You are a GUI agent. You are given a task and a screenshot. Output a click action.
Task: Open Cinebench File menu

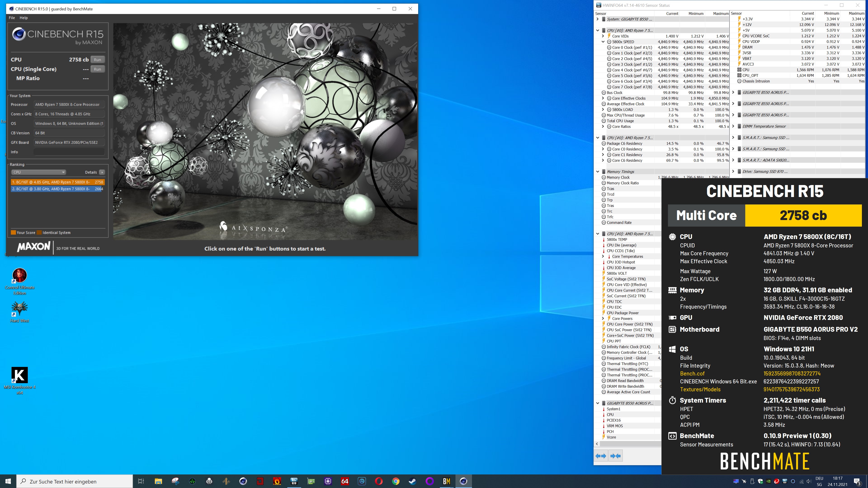[x=12, y=18]
